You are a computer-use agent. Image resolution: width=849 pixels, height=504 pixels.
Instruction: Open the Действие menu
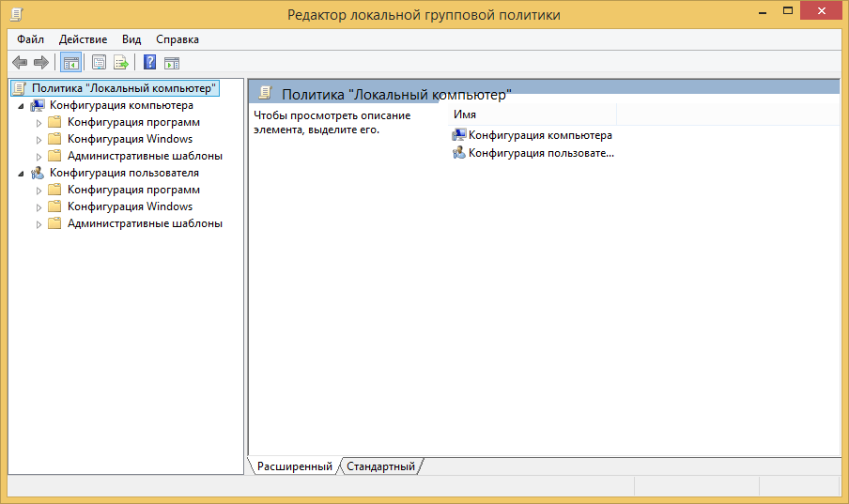pyautogui.click(x=83, y=39)
